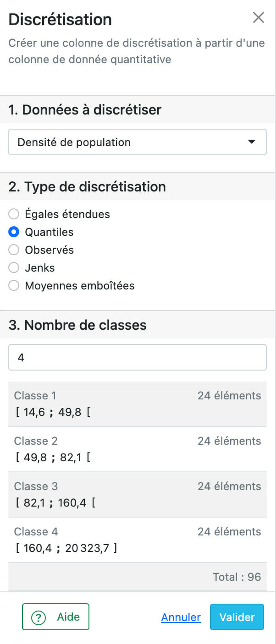This screenshot has width=276, height=644.
Task: Choose Moyennes emboîtées discretization
Action: (14, 286)
